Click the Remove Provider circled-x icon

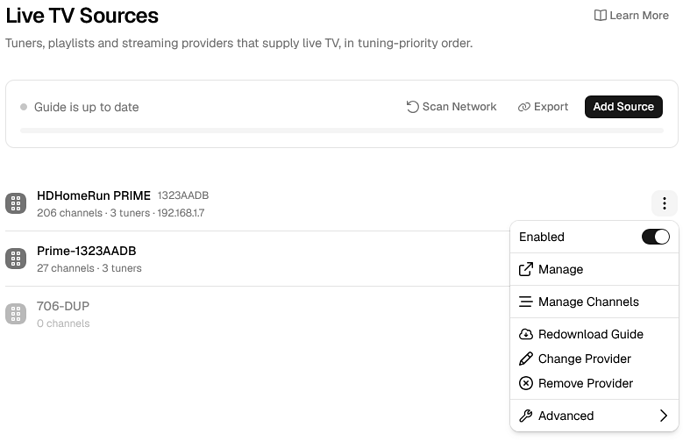coord(525,383)
